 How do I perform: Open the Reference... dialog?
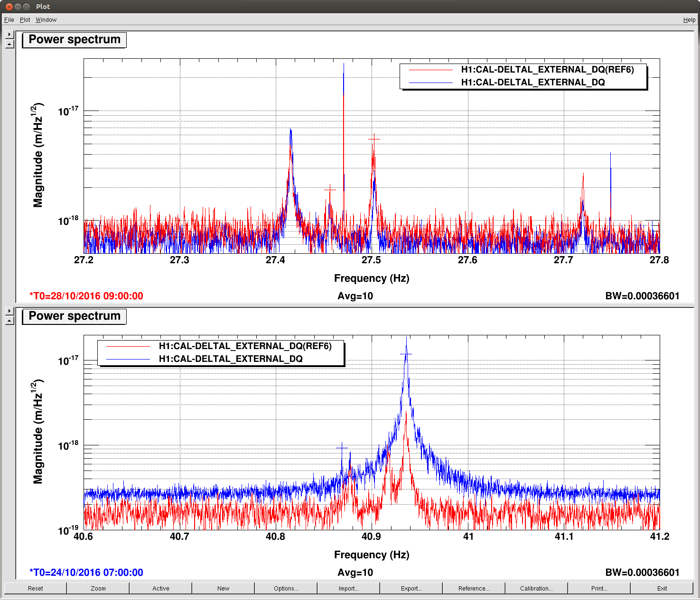click(474, 588)
